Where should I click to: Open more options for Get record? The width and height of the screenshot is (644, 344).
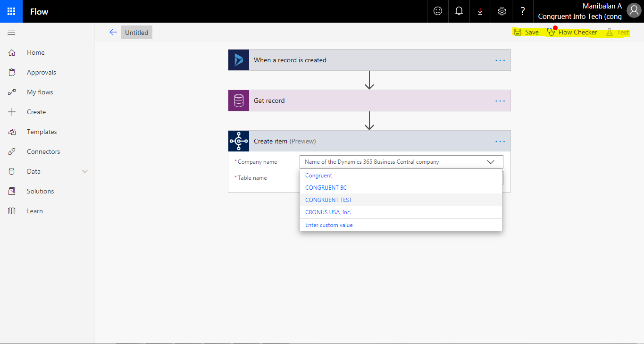point(500,101)
